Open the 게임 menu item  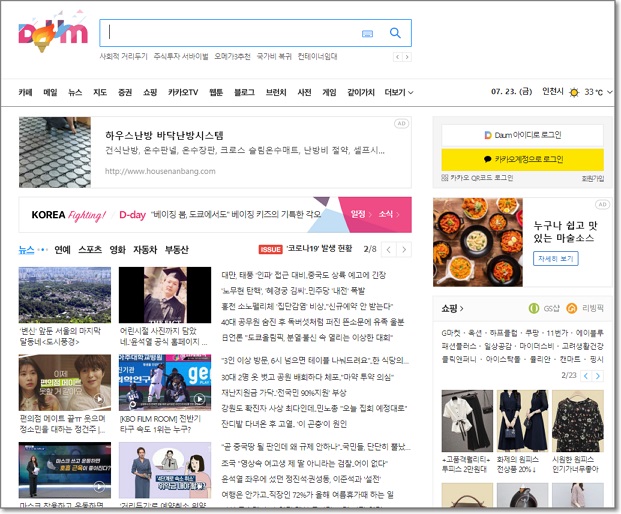click(329, 92)
